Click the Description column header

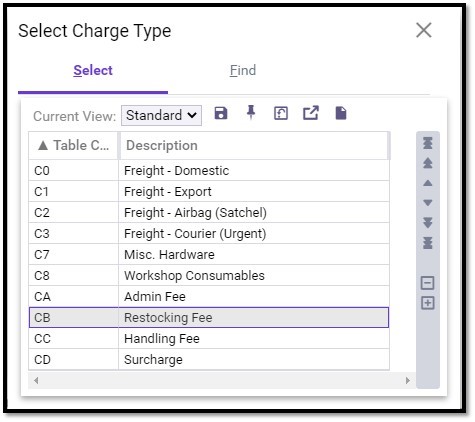point(254,145)
